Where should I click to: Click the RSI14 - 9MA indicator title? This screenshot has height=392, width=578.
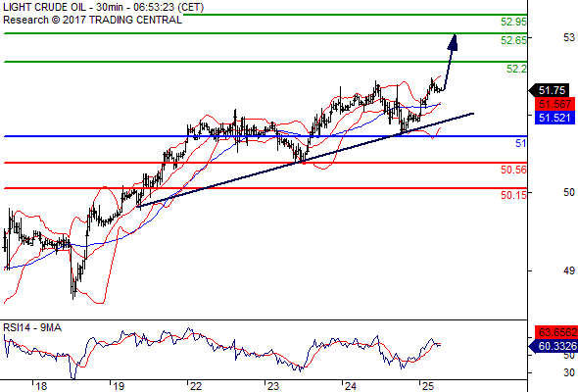pyautogui.click(x=32, y=327)
